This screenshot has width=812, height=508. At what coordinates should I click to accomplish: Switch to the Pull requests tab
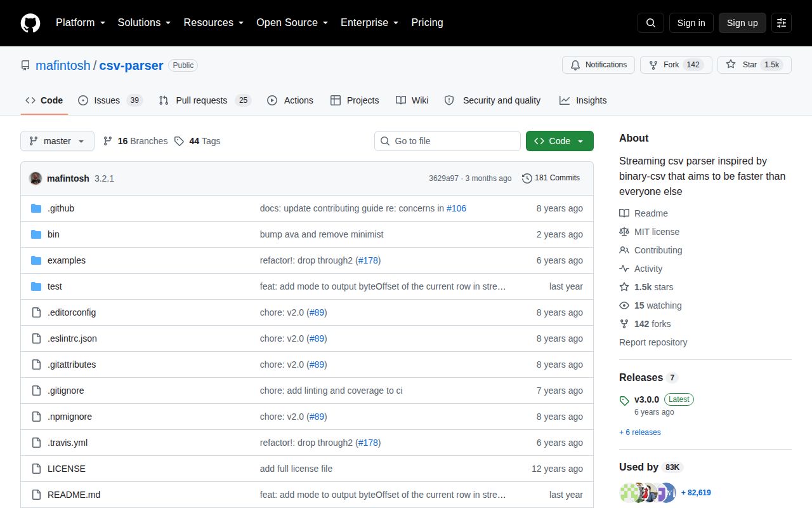click(x=204, y=100)
